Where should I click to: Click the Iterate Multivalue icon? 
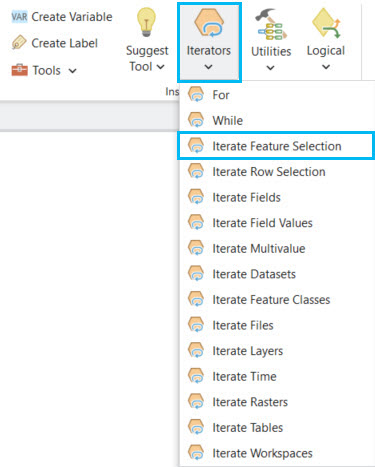(x=196, y=248)
